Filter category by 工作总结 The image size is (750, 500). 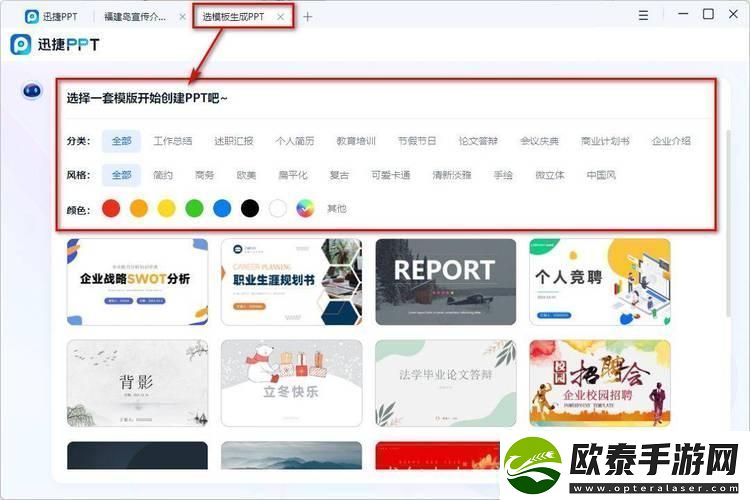[173, 141]
